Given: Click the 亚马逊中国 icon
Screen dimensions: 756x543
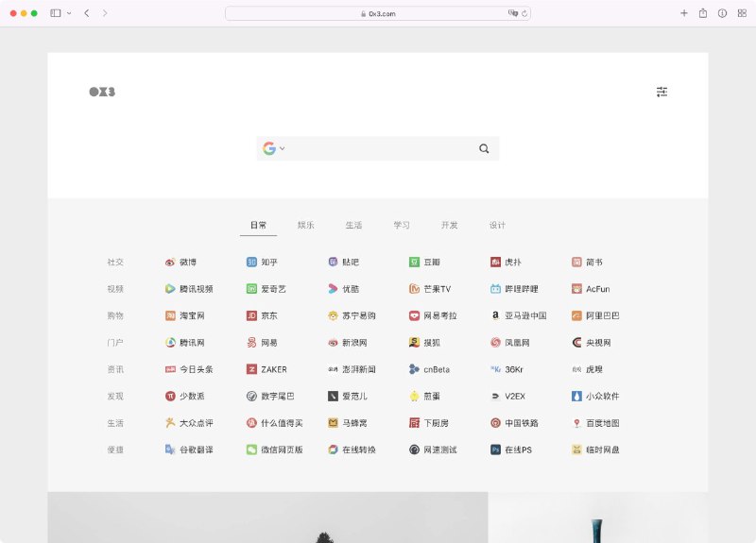Looking at the screenshot, I should pyautogui.click(x=495, y=315).
